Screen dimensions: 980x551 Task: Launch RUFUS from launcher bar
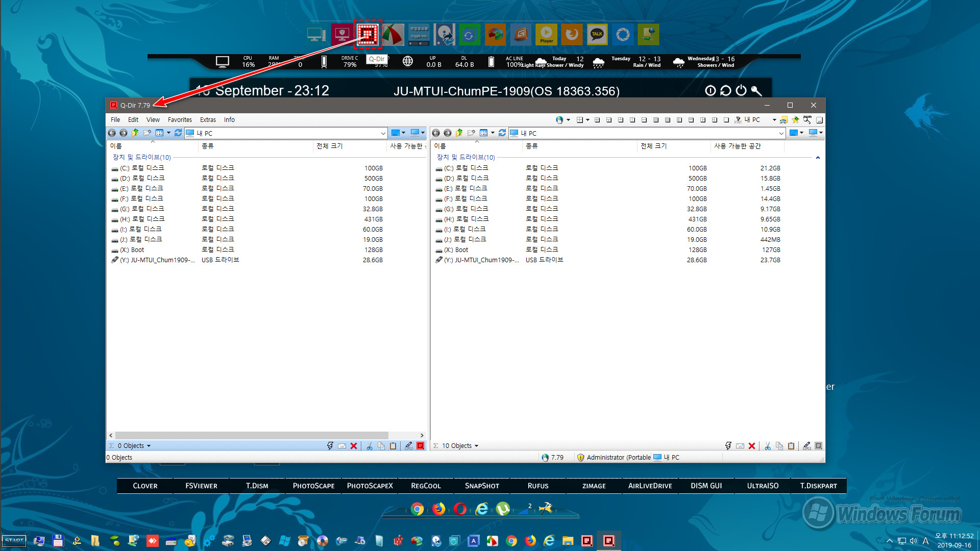tap(538, 486)
